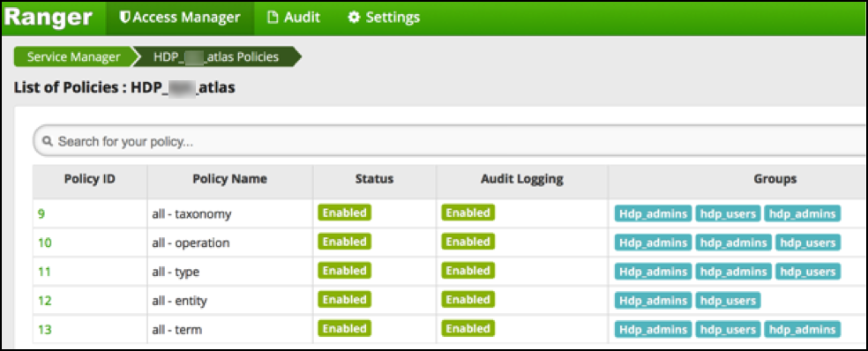Open policy ID 11
The image size is (868, 351).
point(44,272)
